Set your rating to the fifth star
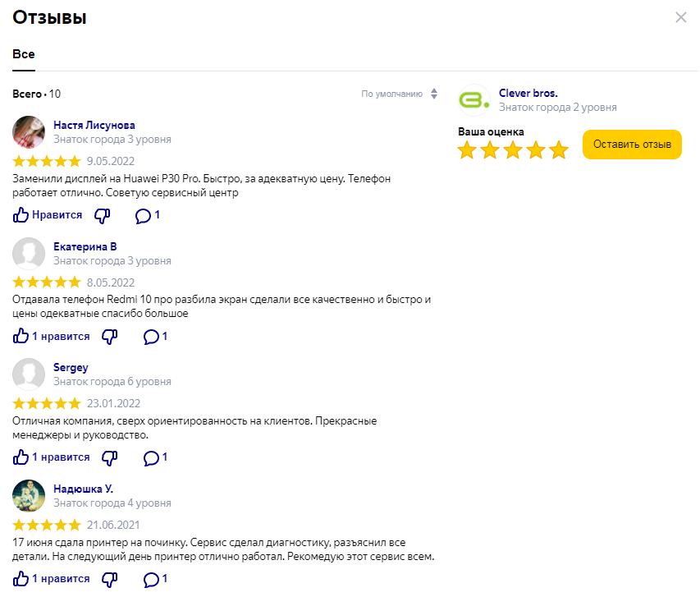The width and height of the screenshot is (700, 597). 559,149
